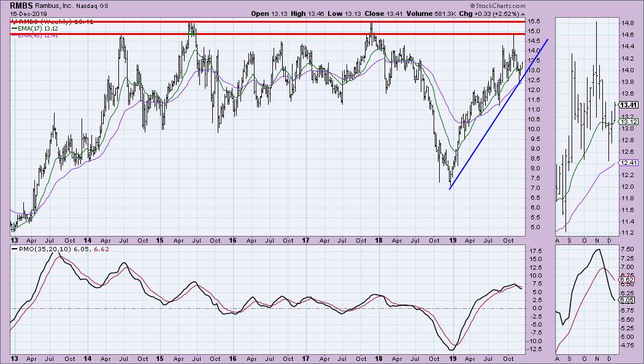Select the 16-Dec-2019 chart date
This screenshot has height=364, width=644.
click(28, 14)
